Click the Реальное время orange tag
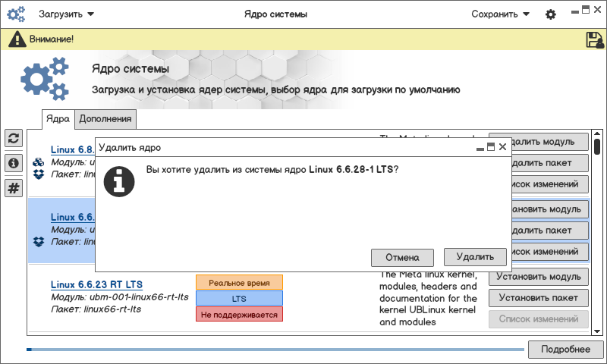This screenshot has width=607, height=364. click(239, 283)
